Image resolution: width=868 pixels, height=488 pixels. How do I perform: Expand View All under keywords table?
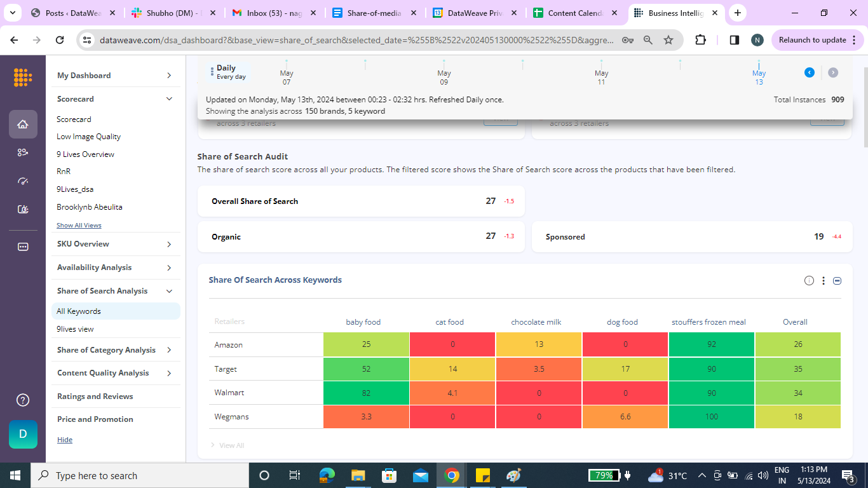pos(227,445)
